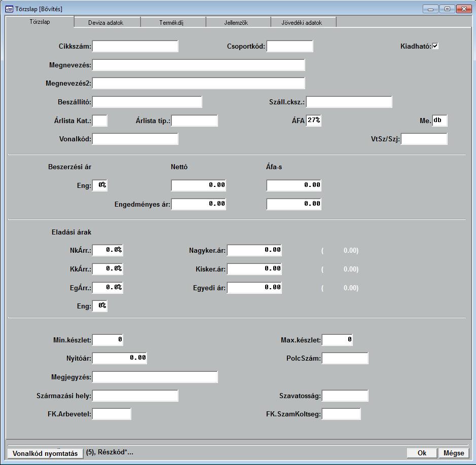Click the Vonalkód nyomtatás button
The image size is (476, 465).
[x=45, y=453]
